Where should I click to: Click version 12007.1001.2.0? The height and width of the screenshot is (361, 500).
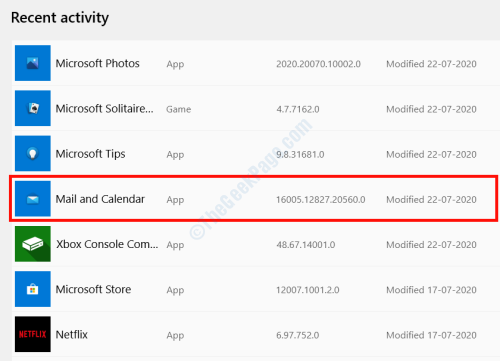coord(308,290)
